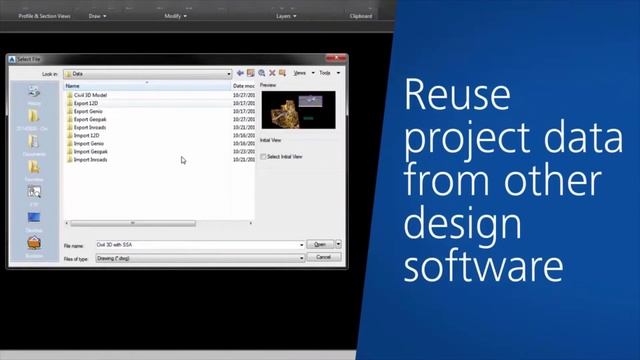This screenshot has height=360, width=640.
Task: Select the Import Geopak folder
Action: pos(87,151)
